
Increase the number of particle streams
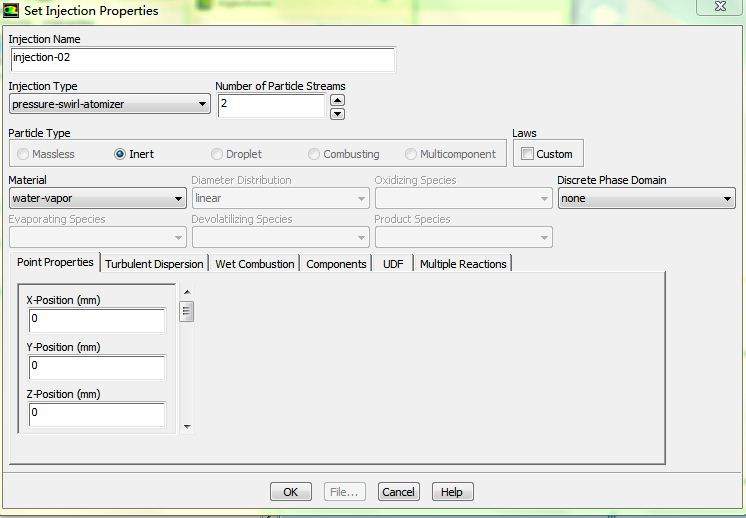tap(337, 100)
